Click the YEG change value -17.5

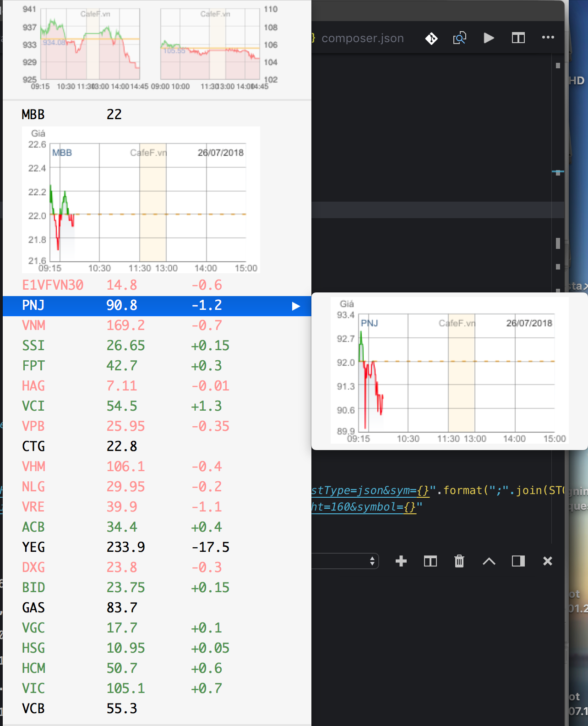point(210,548)
